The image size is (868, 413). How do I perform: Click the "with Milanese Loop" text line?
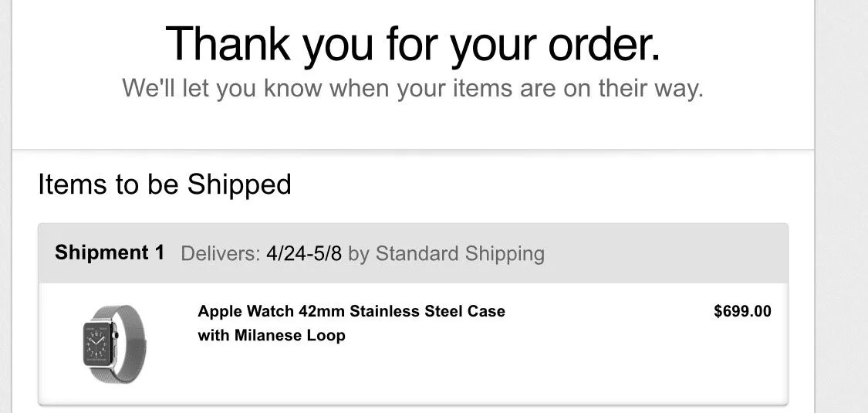(272, 336)
